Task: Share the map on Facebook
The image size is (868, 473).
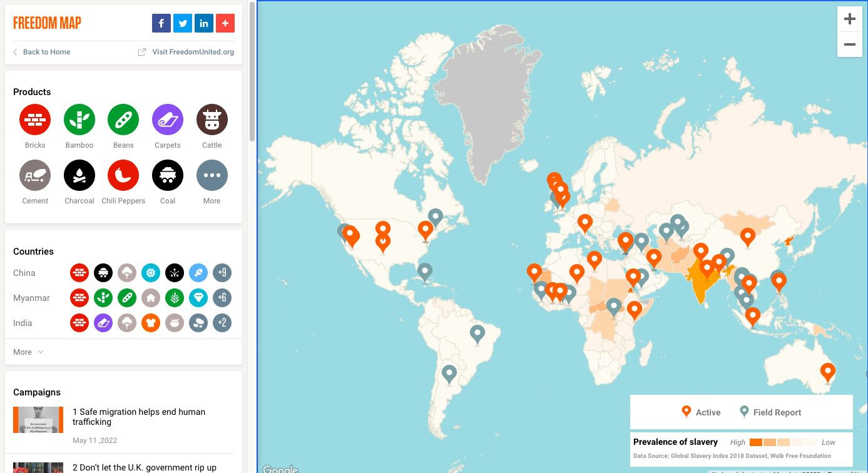Action: [161, 23]
